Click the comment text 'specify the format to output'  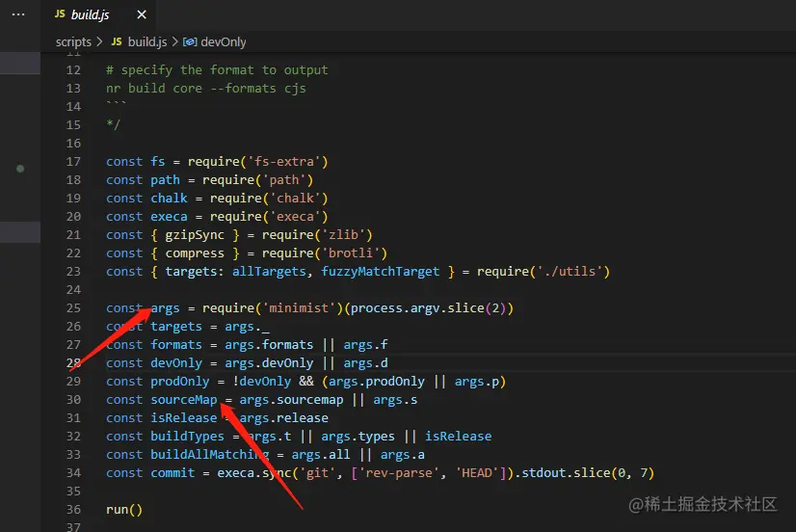tap(225, 70)
